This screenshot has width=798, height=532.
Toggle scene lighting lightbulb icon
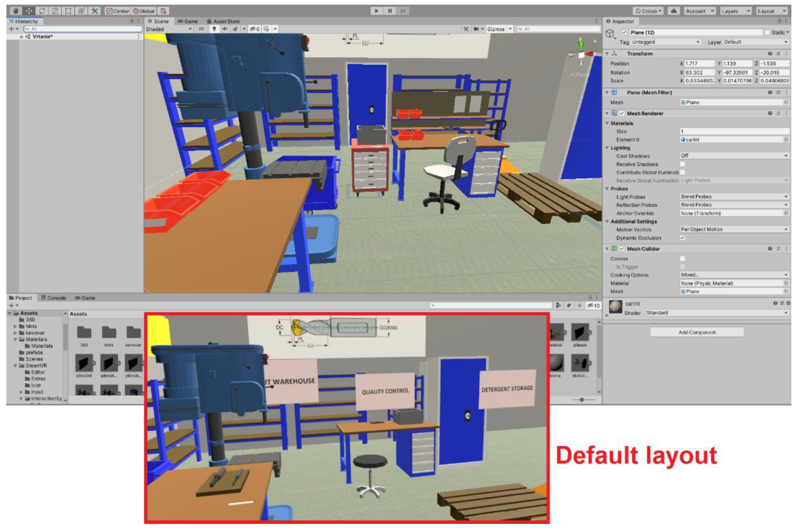click(x=214, y=29)
